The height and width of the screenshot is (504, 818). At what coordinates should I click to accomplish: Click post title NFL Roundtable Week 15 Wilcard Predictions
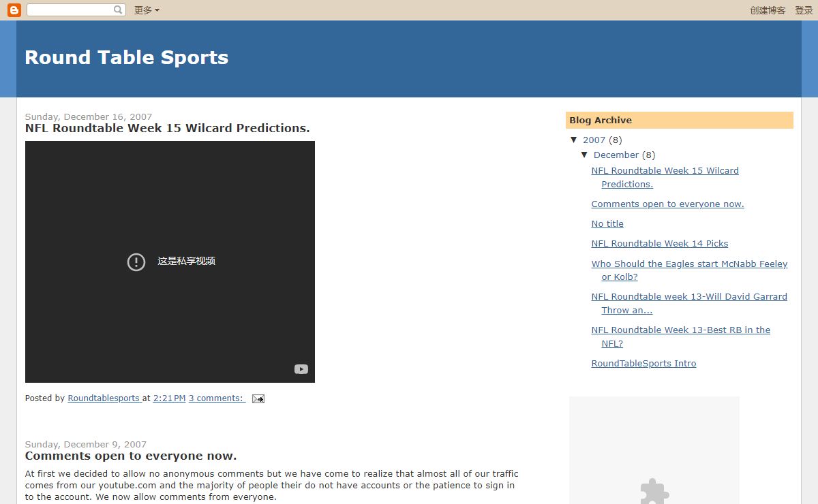[168, 128]
